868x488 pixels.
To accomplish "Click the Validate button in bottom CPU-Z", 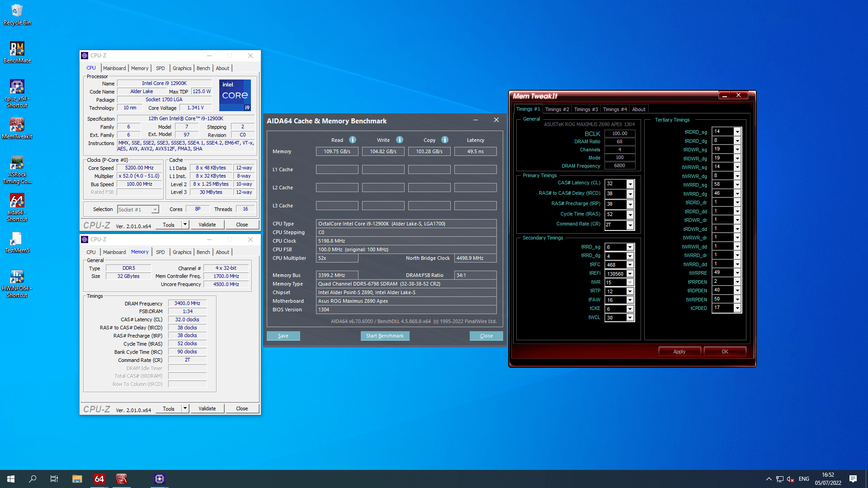I will (207, 408).
